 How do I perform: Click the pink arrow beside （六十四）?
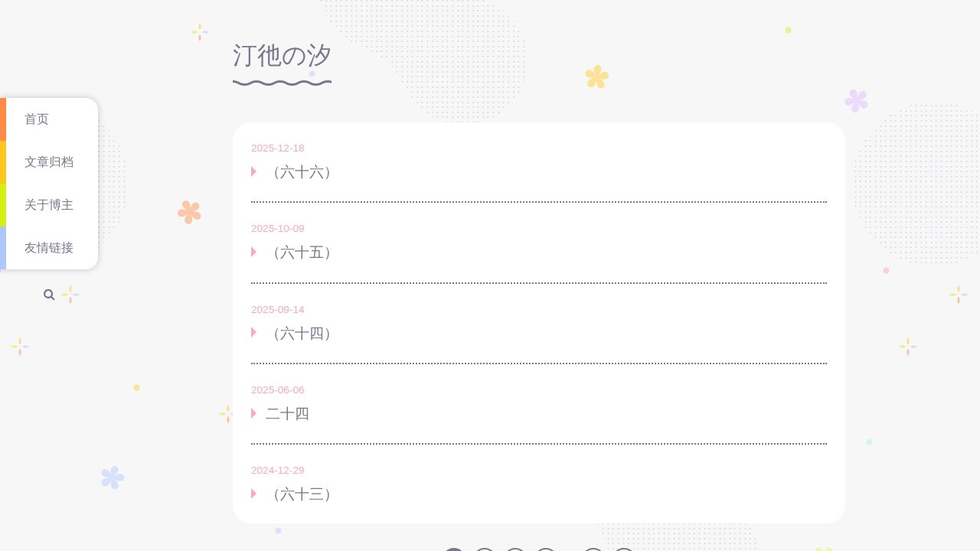tap(253, 332)
